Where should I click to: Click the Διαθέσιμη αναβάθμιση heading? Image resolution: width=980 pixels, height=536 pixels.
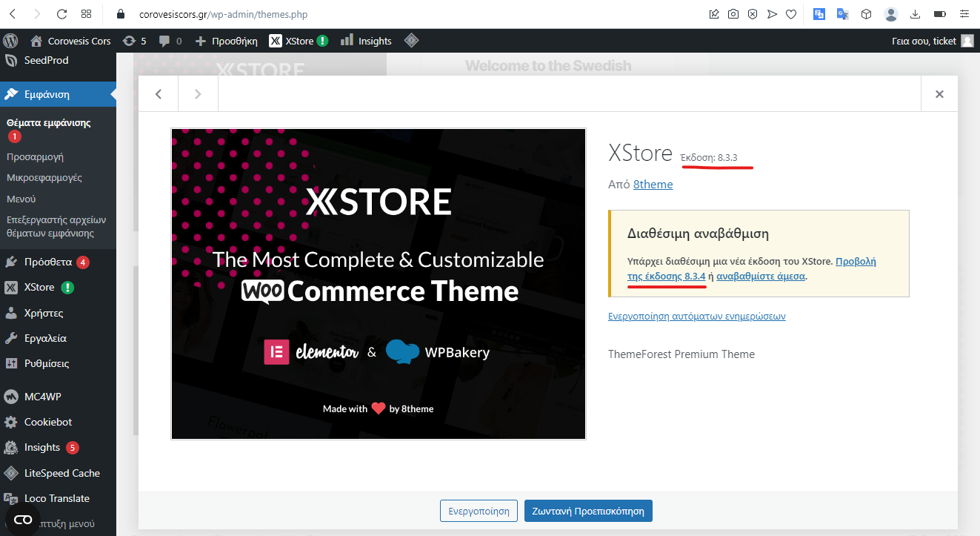pyautogui.click(x=698, y=234)
